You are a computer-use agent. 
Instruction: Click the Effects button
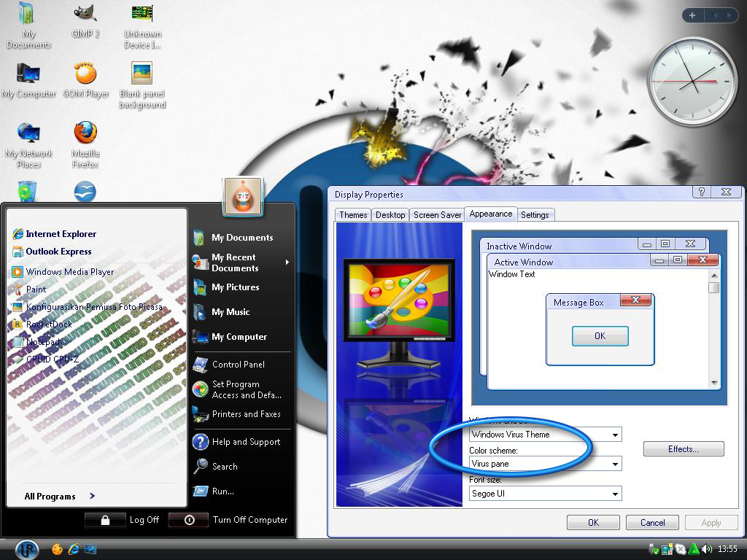click(683, 448)
